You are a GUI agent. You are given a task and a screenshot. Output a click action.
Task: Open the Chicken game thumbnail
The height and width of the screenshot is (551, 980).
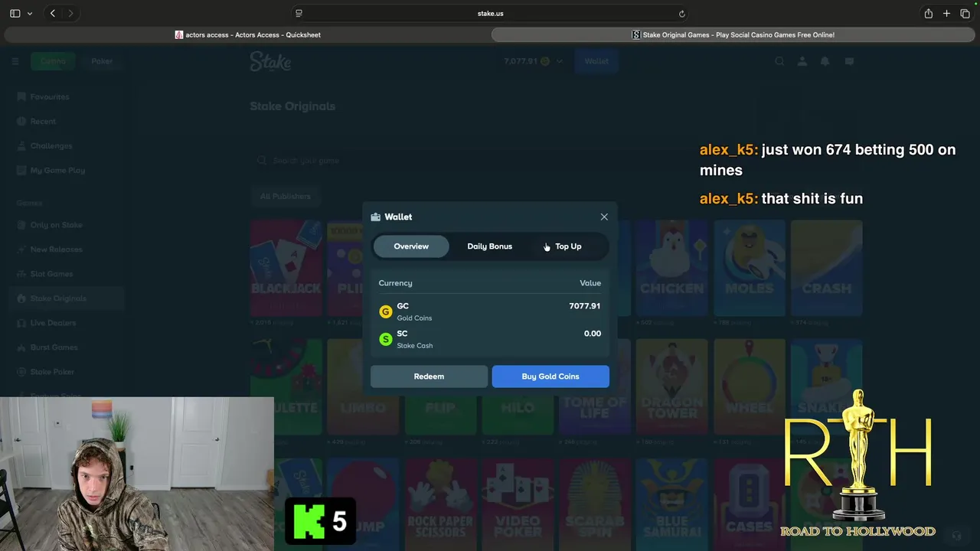[671, 269]
